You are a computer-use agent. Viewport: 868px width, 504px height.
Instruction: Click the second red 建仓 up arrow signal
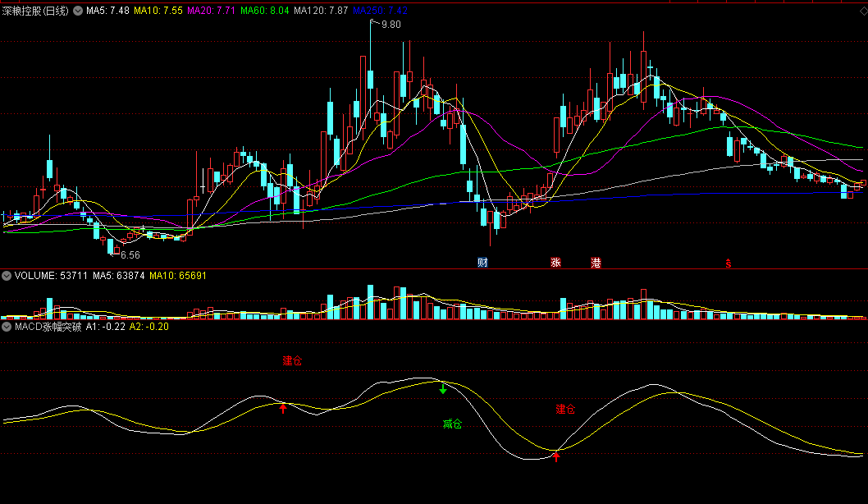(556, 456)
